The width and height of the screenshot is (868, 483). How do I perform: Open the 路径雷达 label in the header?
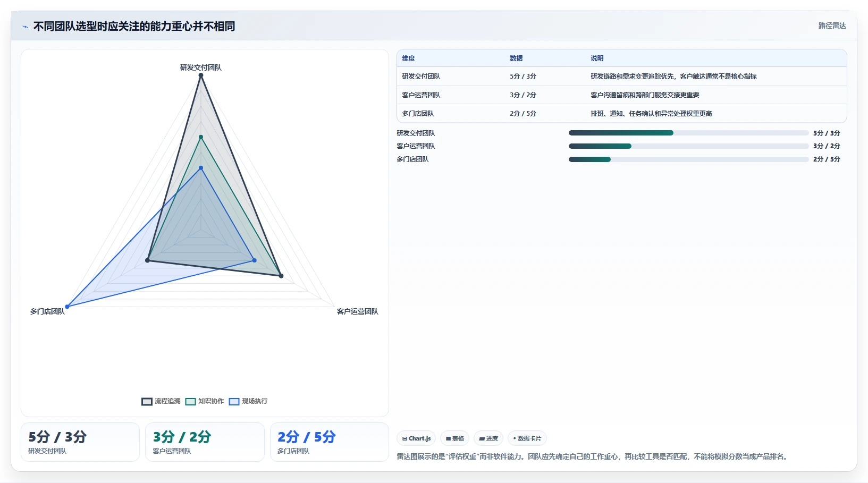[832, 26]
